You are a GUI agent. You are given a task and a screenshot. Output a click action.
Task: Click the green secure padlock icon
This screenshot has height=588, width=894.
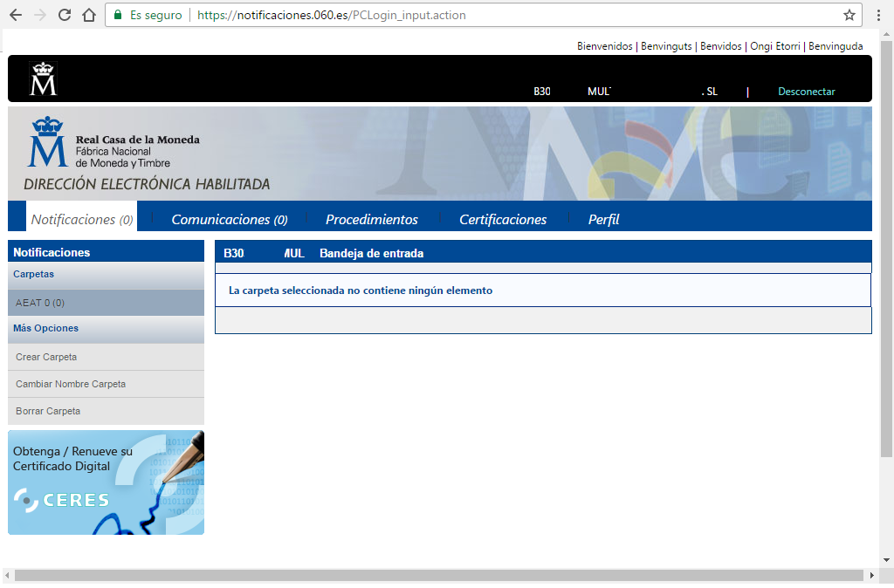pos(118,15)
